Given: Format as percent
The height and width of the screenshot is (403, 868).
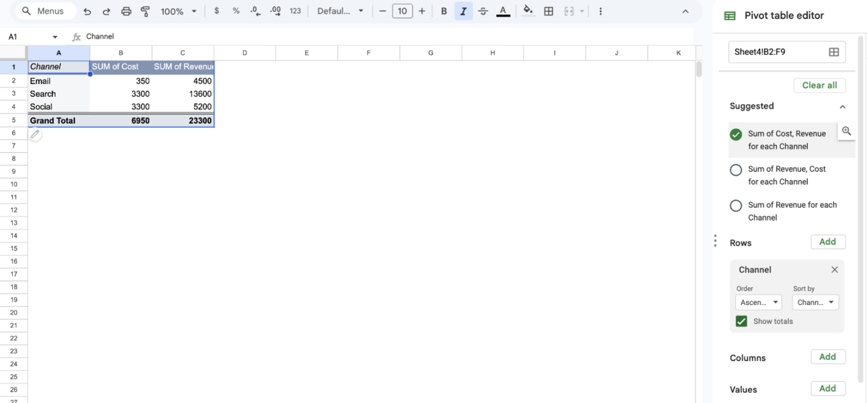Looking at the screenshot, I should coord(236,11).
